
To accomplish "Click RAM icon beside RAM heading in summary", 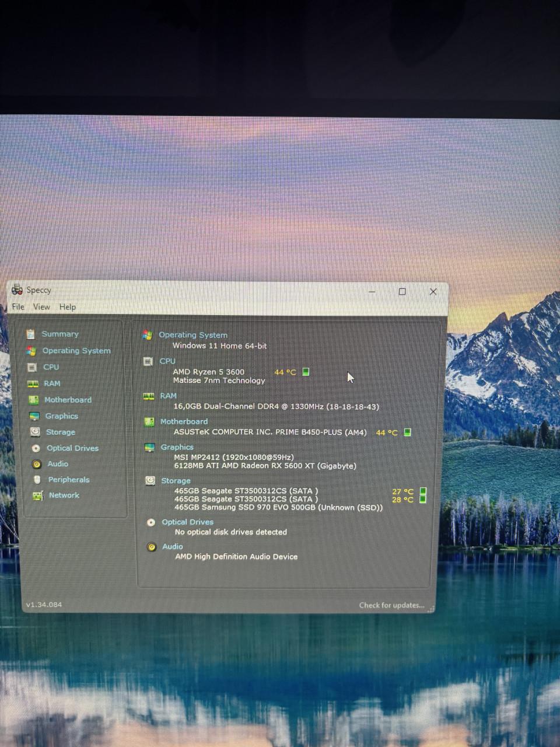I will tap(149, 396).
